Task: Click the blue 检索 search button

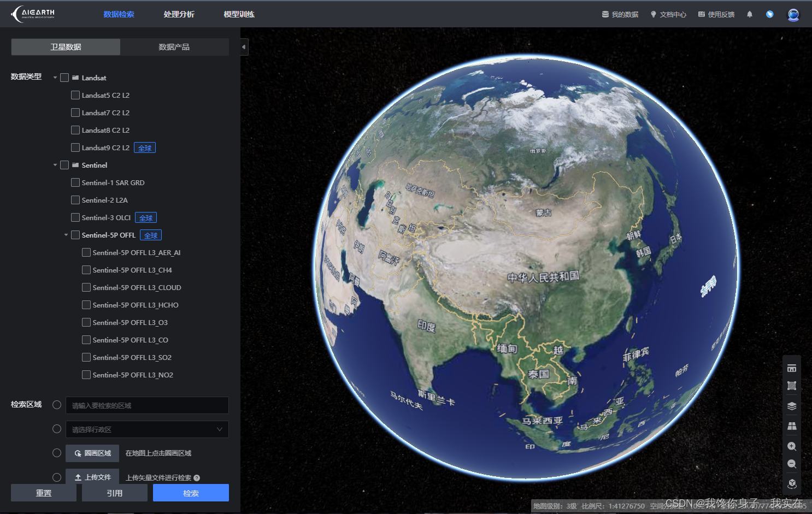Action: point(190,492)
